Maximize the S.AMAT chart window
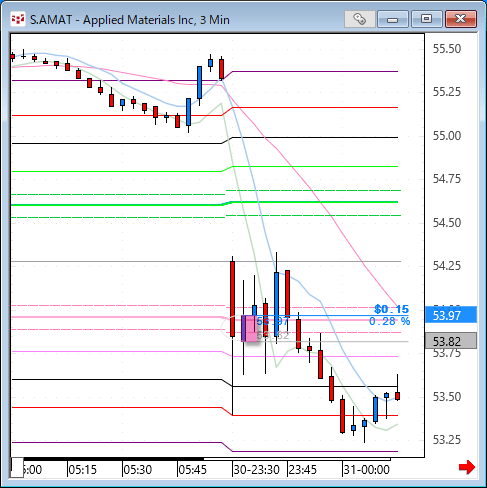 point(426,19)
